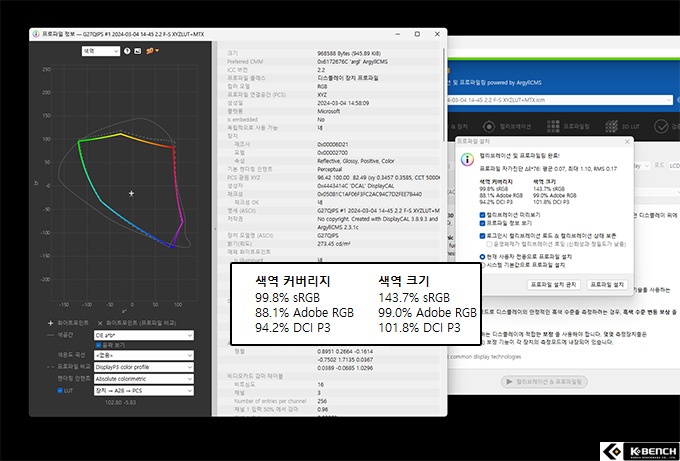
Task: Click the info icon in profile install dialog
Action: click(x=467, y=159)
